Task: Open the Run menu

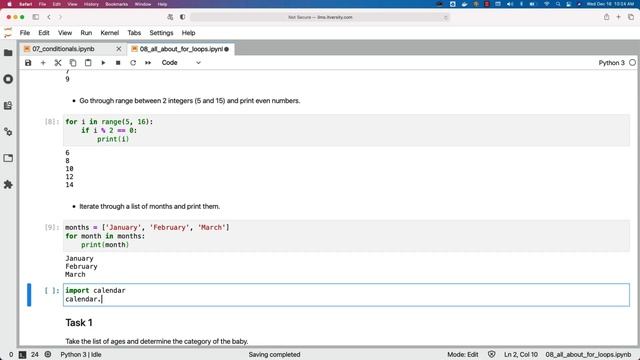Action: coord(86,33)
